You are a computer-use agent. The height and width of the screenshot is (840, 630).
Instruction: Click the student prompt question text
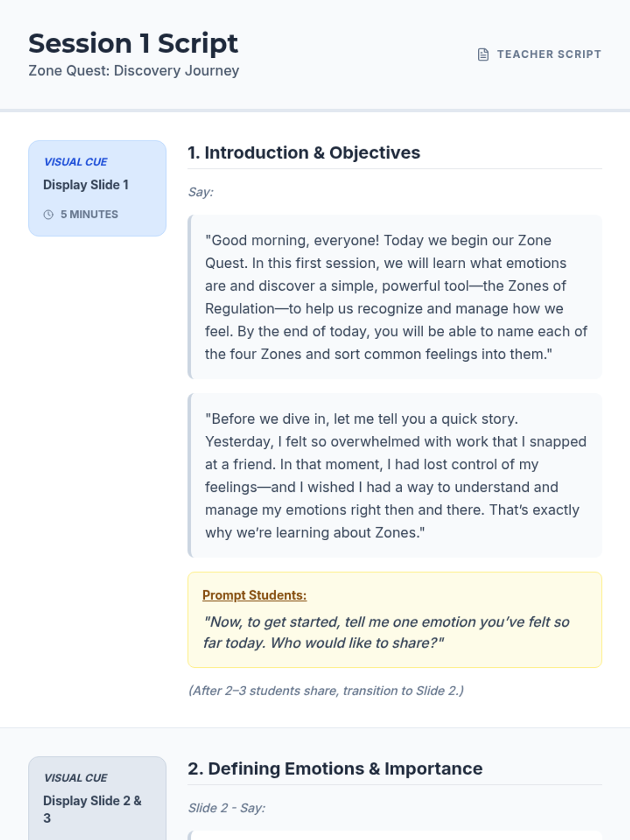coord(386,633)
